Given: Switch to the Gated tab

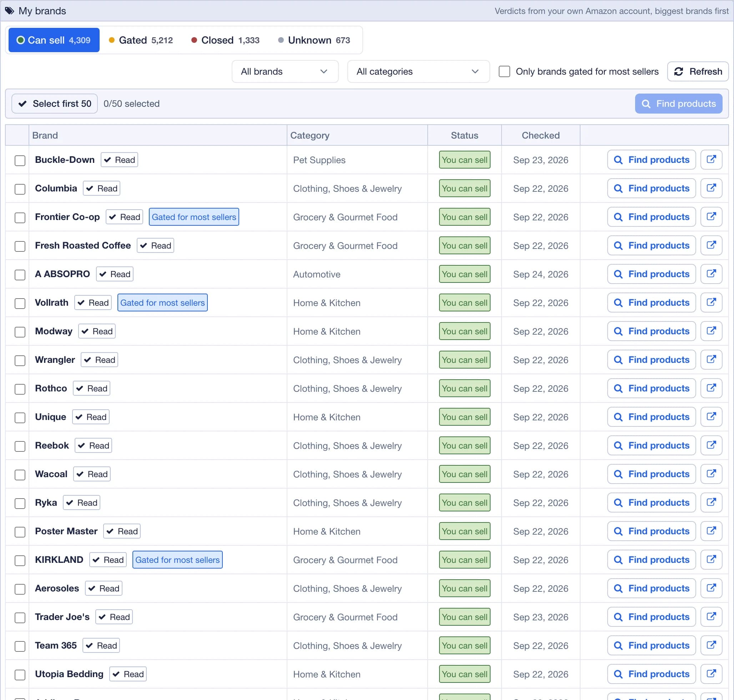Looking at the screenshot, I should tap(141, 40).
